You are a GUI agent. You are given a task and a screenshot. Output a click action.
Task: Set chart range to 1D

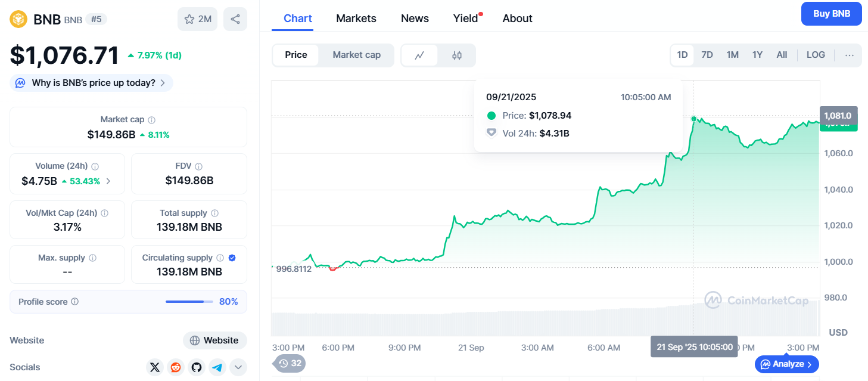pyautogui.click(x=682, y=55)
